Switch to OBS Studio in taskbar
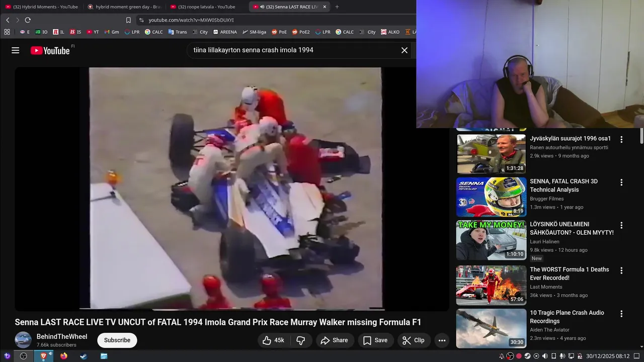 pyautogui.click(x=23, y=356)
